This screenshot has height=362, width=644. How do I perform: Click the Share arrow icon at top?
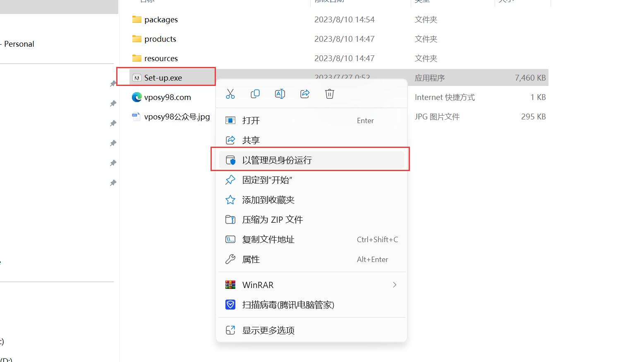click(305, 94)
